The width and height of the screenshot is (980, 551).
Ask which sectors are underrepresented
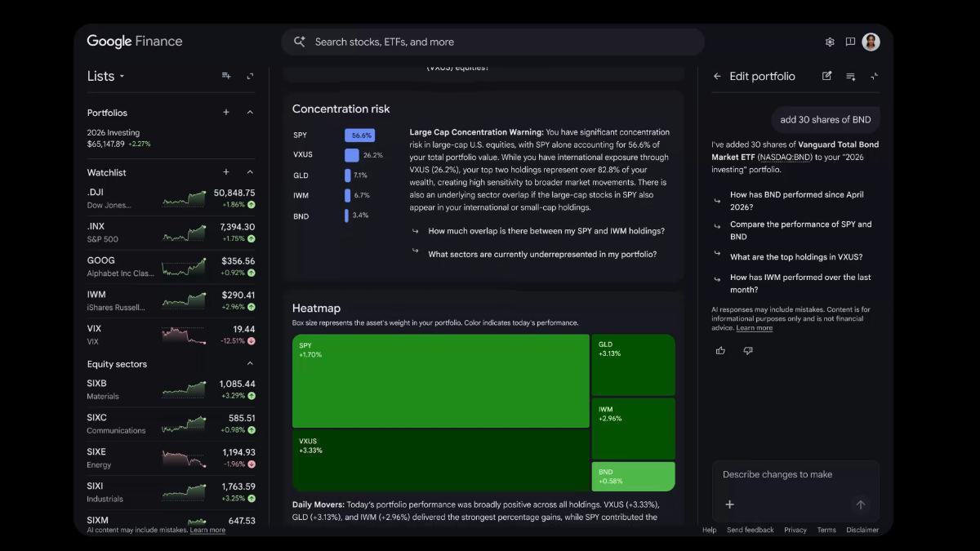pos(542,254)
